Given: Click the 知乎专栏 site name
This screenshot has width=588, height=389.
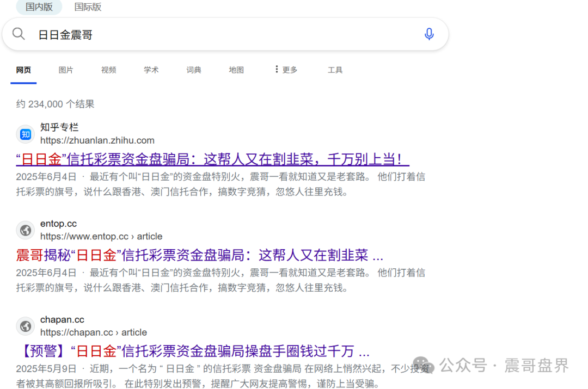Looking at the screenshot, I should [x=59, y=127].
